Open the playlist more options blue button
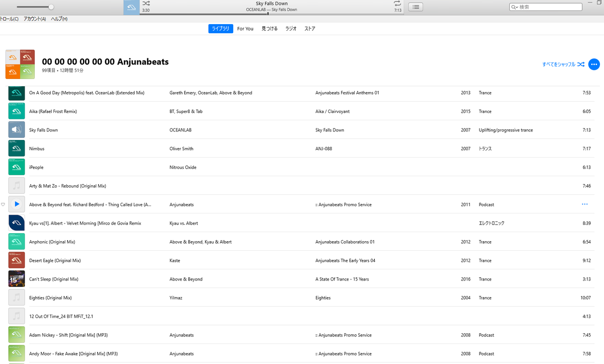Viewport: 604px width, 364px height. point(594,64)
